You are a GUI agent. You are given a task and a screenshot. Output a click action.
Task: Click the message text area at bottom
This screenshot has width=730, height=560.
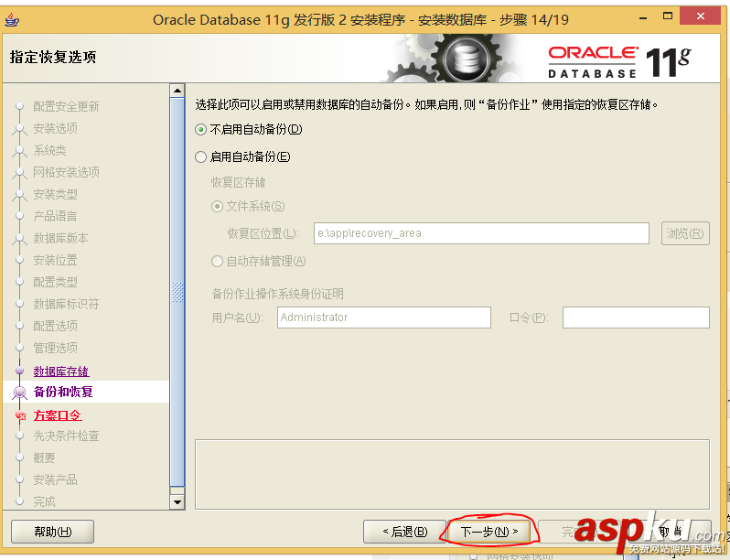[452, 474]
